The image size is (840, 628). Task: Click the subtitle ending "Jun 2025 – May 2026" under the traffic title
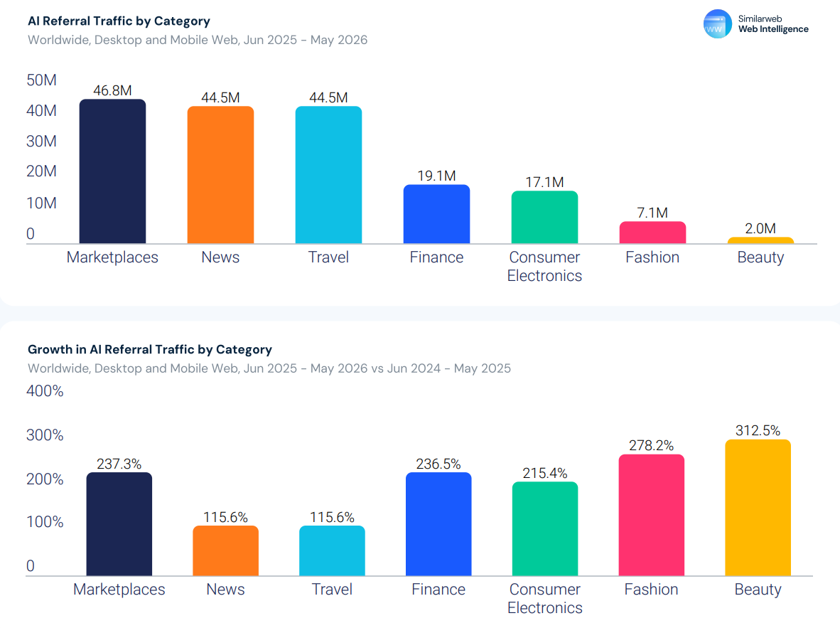pyautogui.click(x=198, y=40)
